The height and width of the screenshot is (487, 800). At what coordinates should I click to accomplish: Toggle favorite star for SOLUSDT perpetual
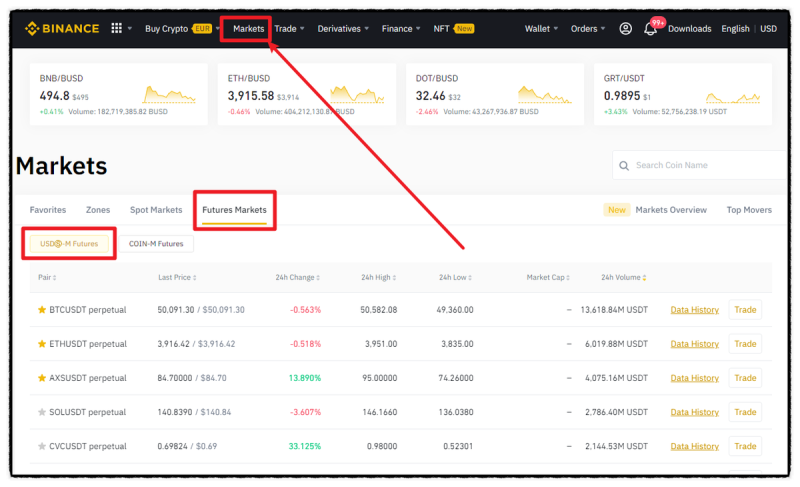[x=42, y=412]
